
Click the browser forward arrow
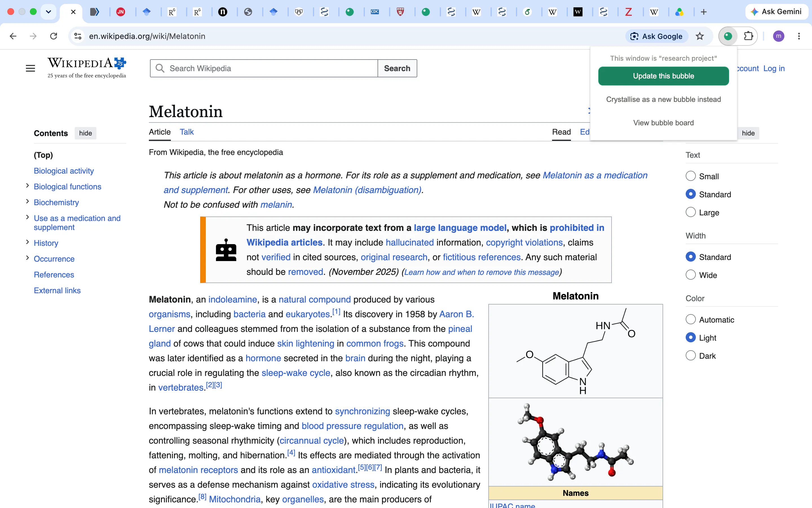coord(33,36)
